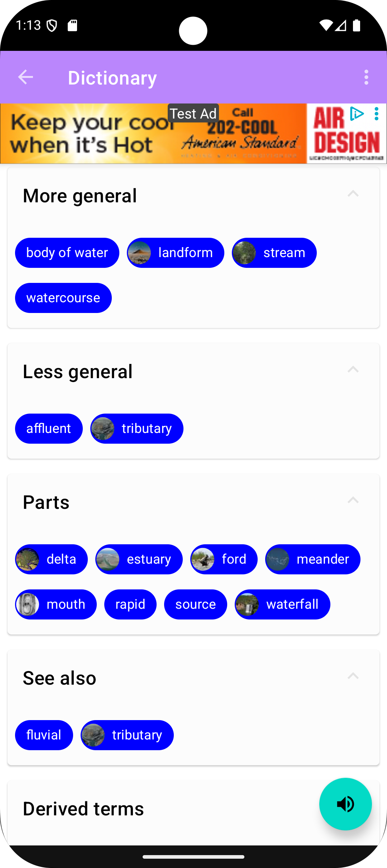Viewport: 387px width, 868px height.
Task: Select the body of water chip
Action: tap(67, 253)
